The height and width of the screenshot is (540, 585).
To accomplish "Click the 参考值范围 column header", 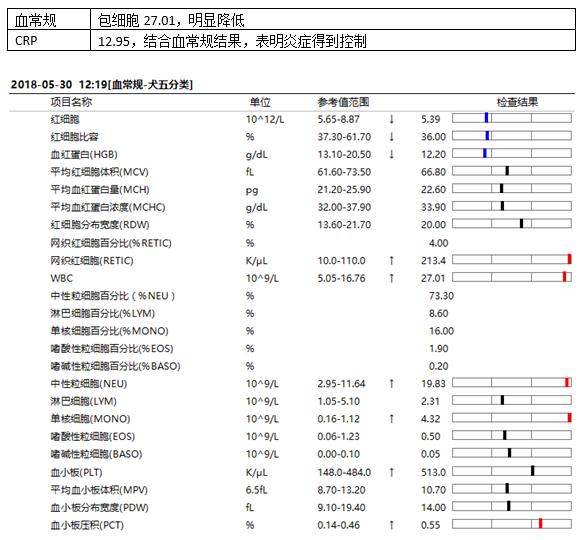I will (343, 102).
